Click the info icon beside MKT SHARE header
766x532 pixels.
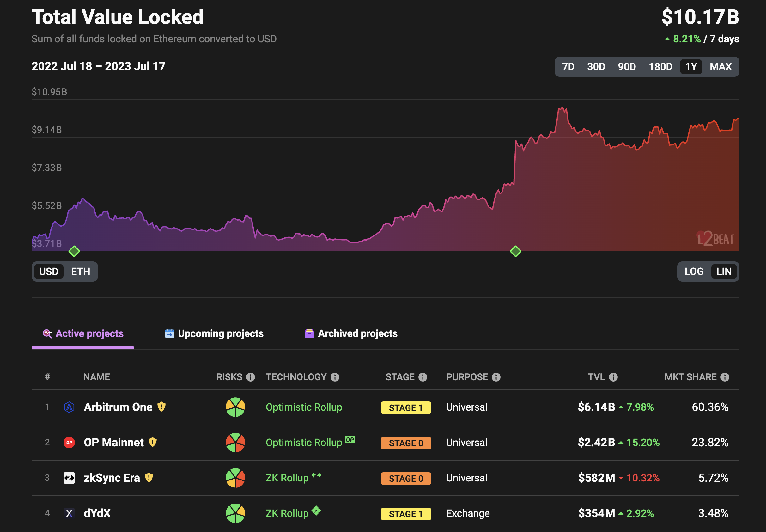[x=725, y=377]
